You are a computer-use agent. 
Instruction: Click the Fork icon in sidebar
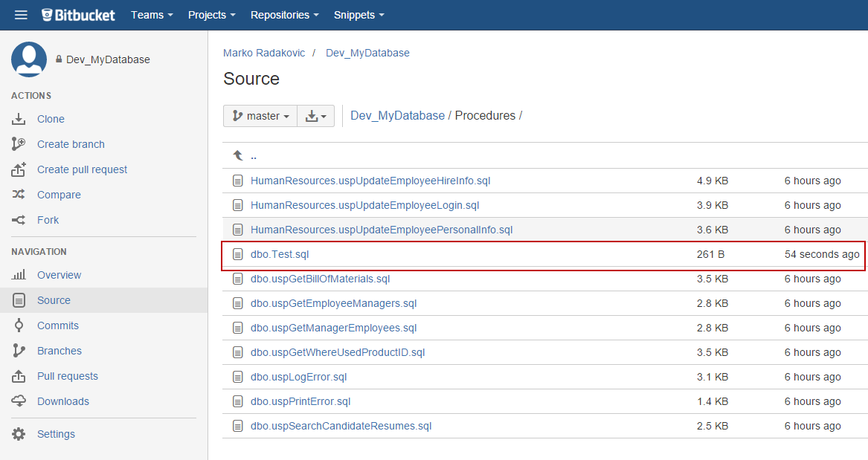(19, 220)
